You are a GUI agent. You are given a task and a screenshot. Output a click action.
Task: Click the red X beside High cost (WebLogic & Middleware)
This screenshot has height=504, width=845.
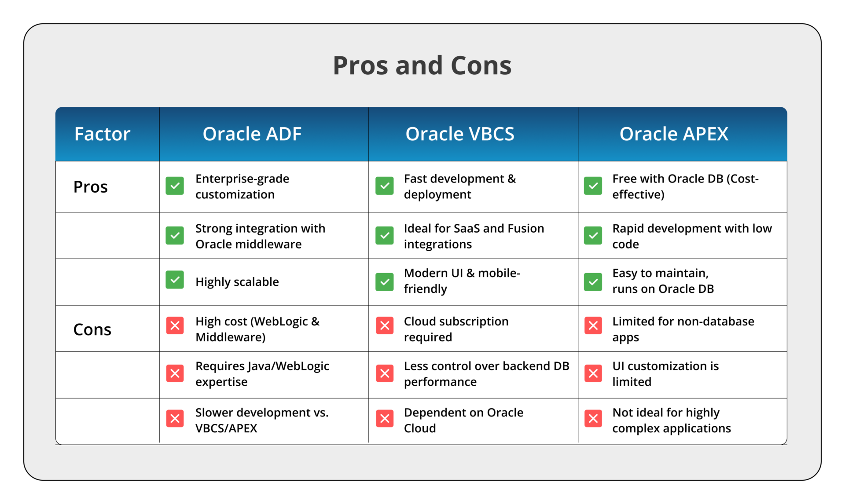tap(175, 326)
